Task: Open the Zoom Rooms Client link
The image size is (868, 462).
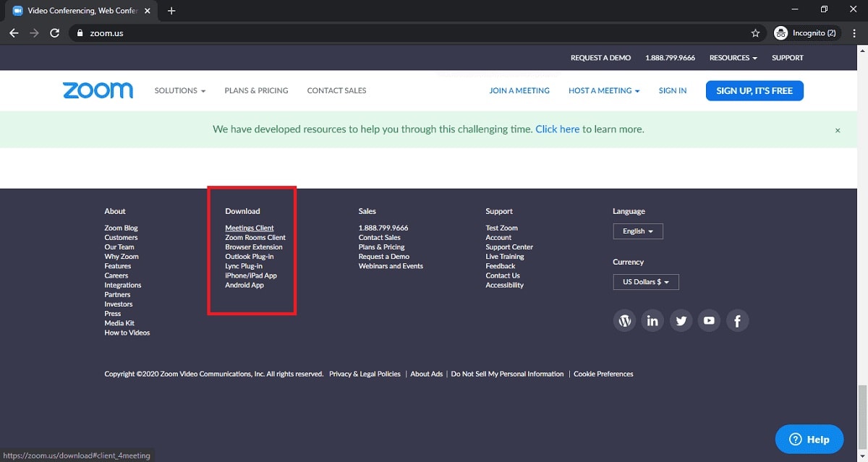Action: coord(255,237)
